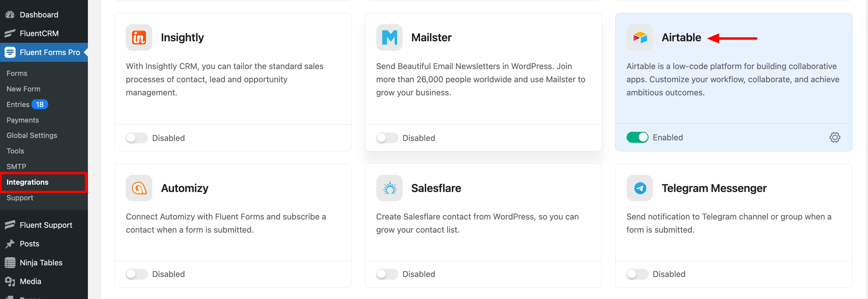Open Integrations in the sidebar submenu
Screen dimensions: 868x299
coord(28,182)
